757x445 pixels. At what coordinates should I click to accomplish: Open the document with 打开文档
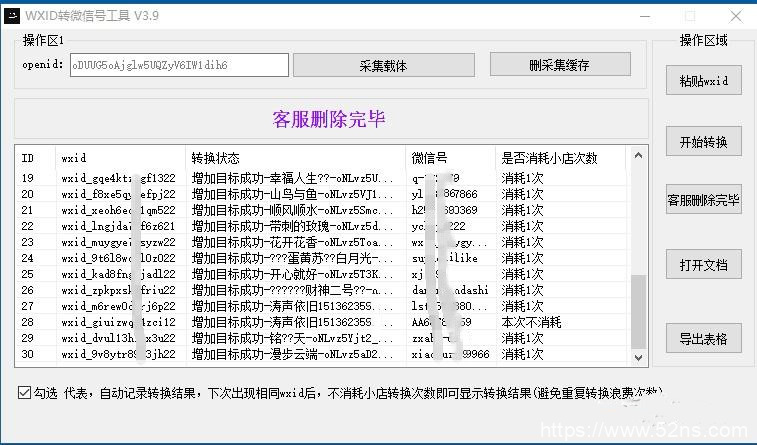click(703, 264)
